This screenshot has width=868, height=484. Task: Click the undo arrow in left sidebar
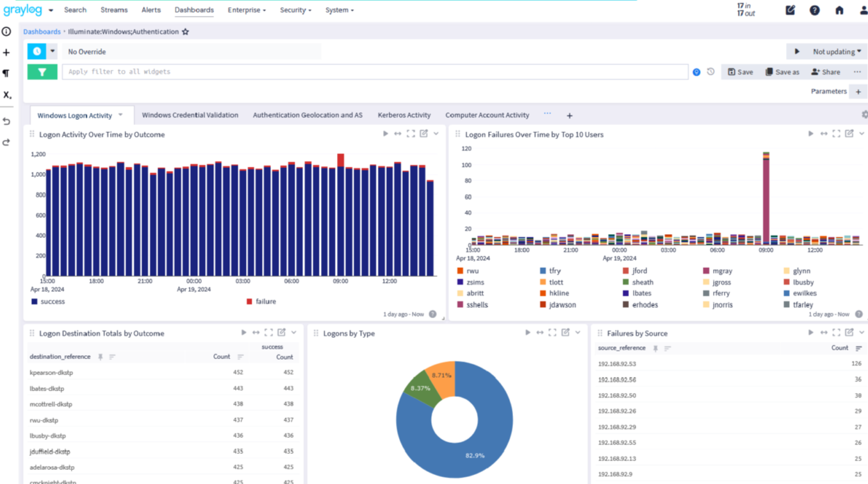(x=6, y=121)
